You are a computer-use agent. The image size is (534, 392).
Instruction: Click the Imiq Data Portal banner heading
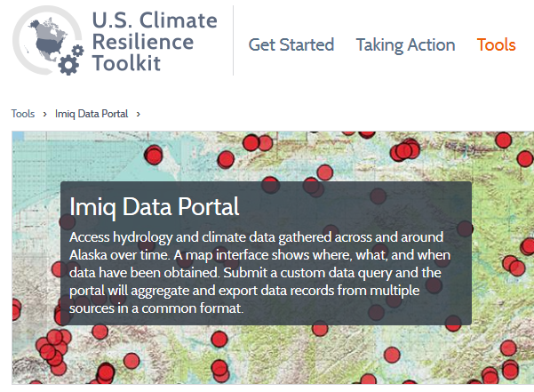[x=155, y=207]
